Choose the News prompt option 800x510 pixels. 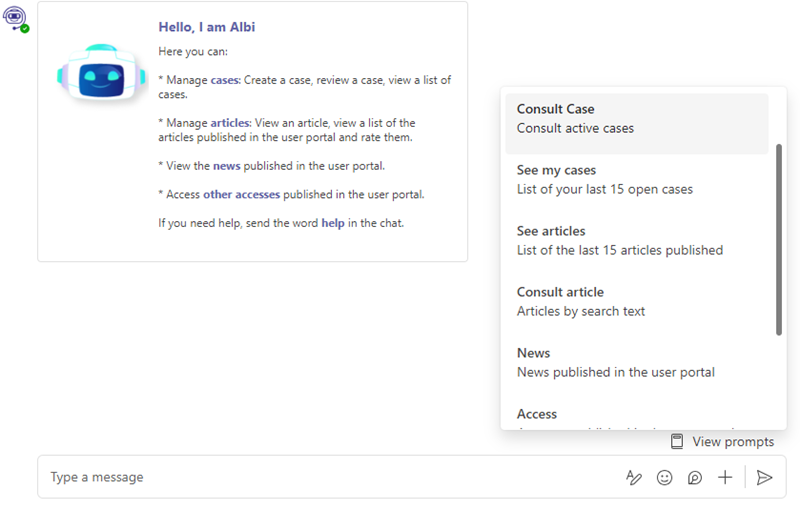pyautogui.click(x=636, y=363)
